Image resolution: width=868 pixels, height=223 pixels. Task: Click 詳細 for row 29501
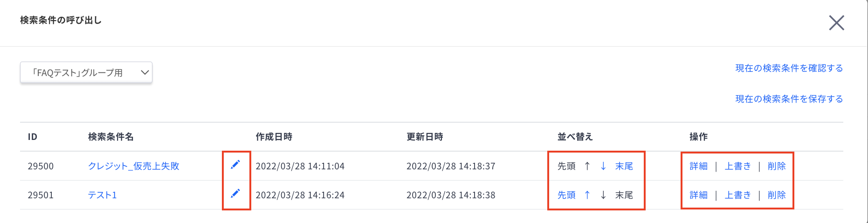[x=698, y=195]
